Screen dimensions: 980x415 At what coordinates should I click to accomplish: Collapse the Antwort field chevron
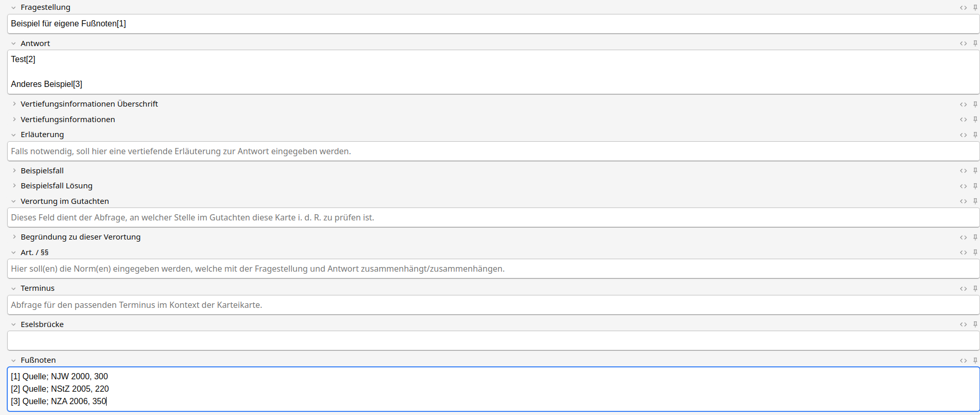pos(14,43)
